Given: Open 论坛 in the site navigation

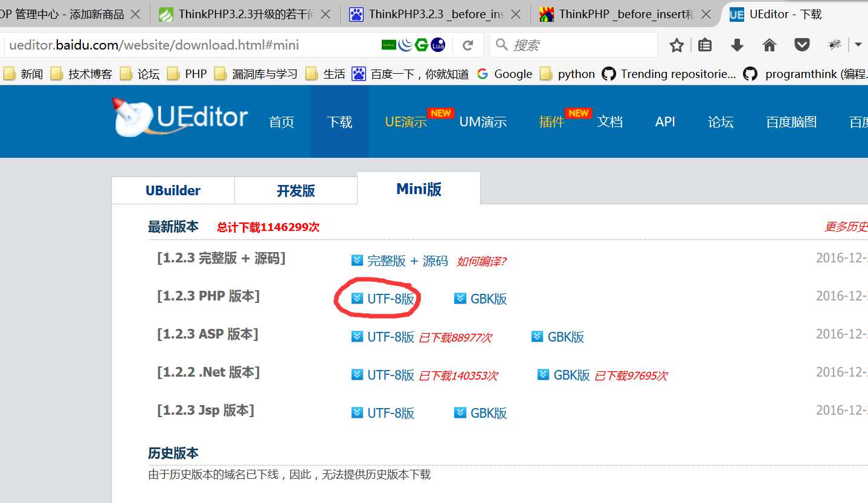Looking at the screenshot, I should [x=721, y=122].
